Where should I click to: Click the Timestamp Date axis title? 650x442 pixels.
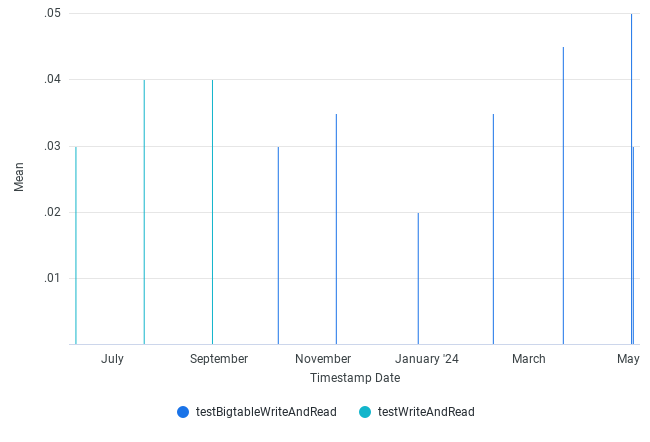[355, 378]
